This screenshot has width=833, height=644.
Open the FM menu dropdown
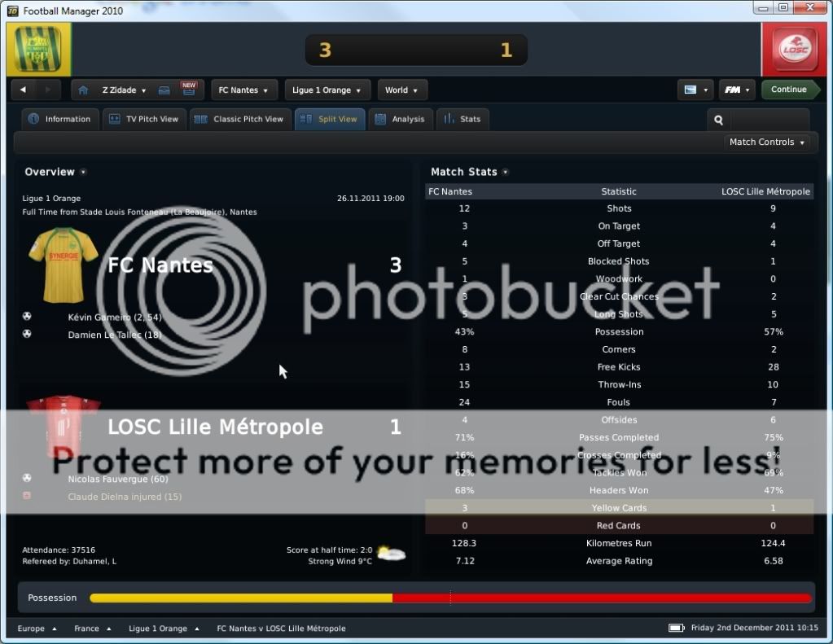click(x=736, y=90)
